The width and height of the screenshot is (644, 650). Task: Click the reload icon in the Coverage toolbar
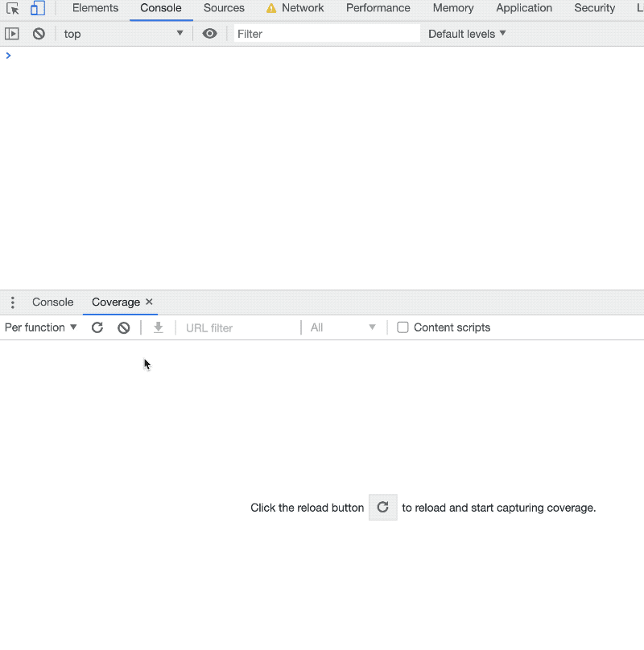click(97, 327)
